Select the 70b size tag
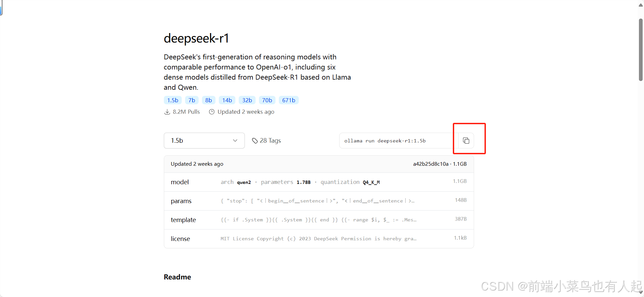 pyautogui.click(x=267, y=100)
